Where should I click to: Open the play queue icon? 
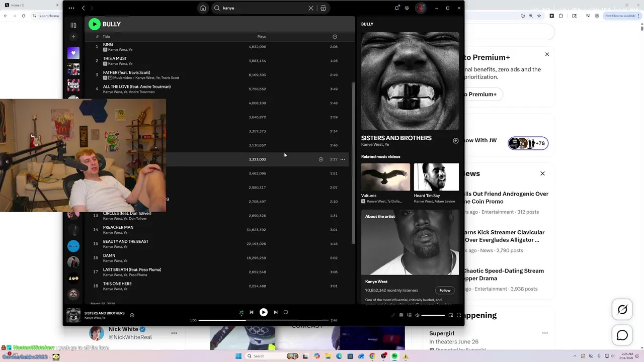401,315
